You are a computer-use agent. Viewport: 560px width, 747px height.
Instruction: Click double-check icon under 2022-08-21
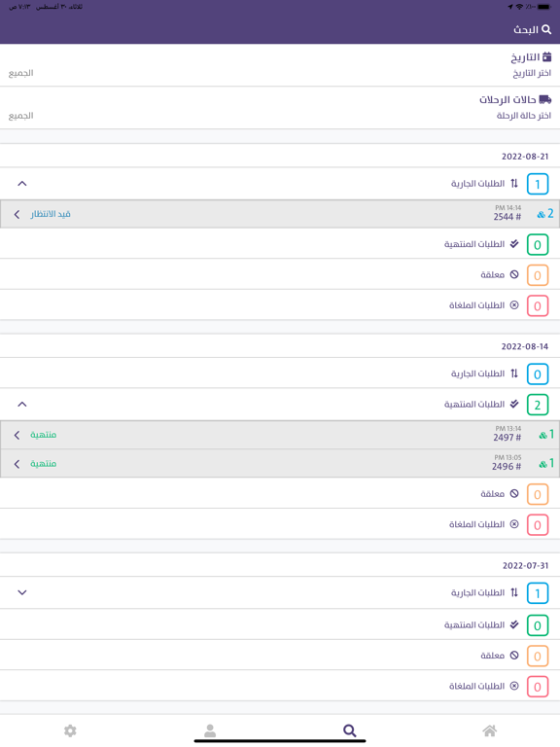[514, 243]
